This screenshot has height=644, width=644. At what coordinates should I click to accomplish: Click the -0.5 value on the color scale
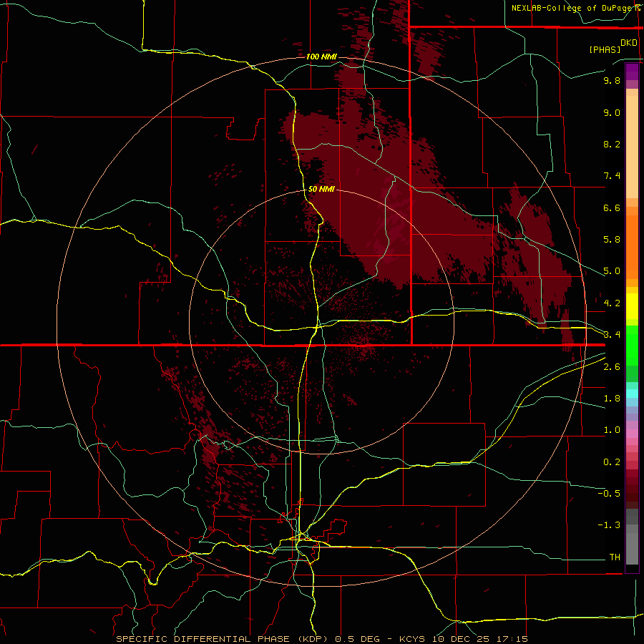pyautogui.click(x=609, y=493)
